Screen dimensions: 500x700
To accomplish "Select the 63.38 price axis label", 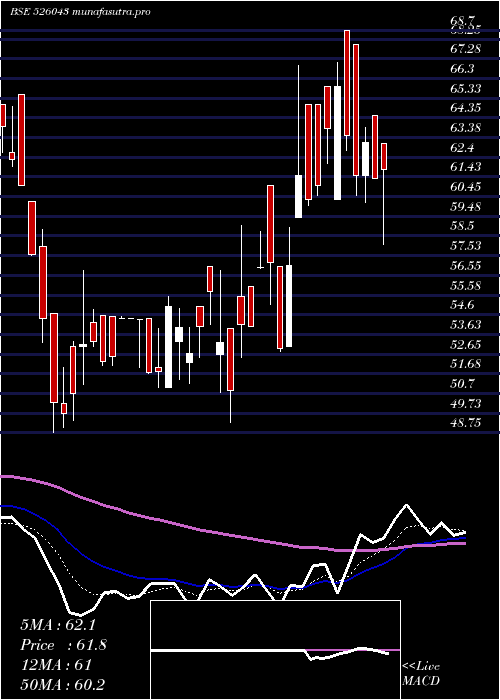I will pyautogui.click(x=466, y=128).
